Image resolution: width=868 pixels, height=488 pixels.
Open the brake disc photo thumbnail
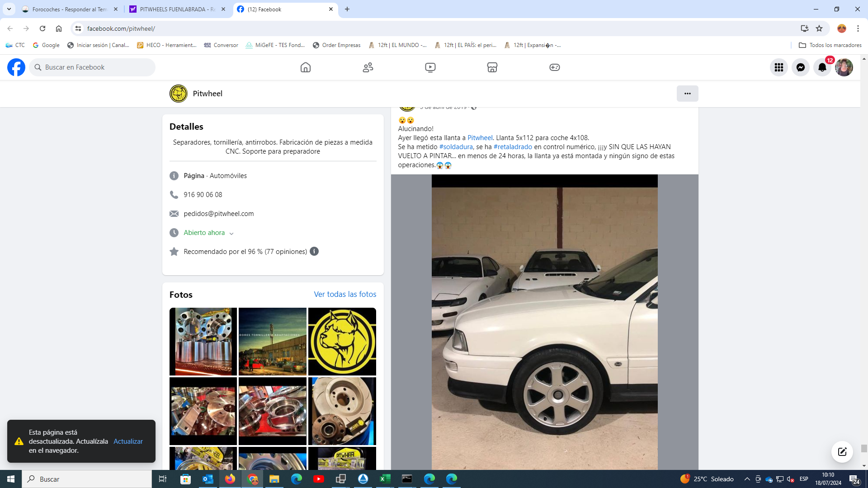342,411
